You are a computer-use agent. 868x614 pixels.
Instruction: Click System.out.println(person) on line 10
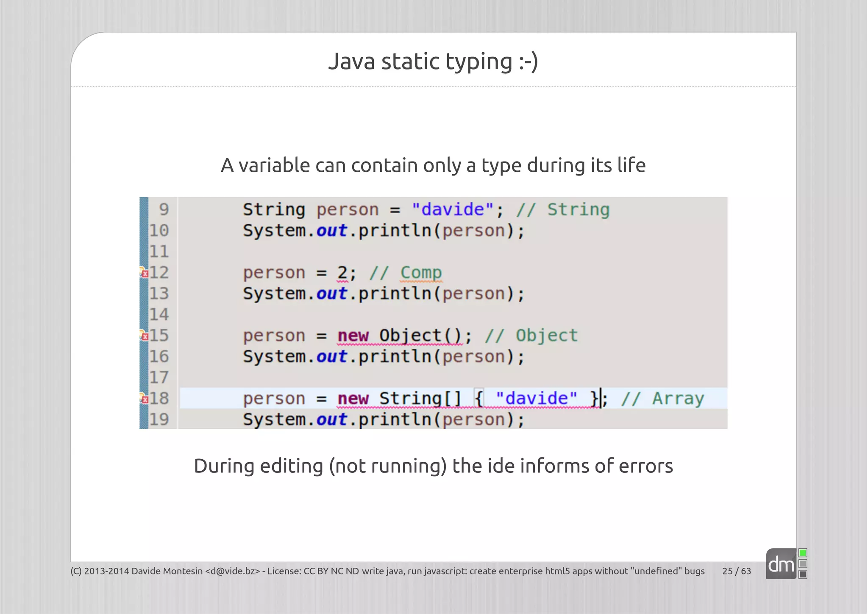384,231
